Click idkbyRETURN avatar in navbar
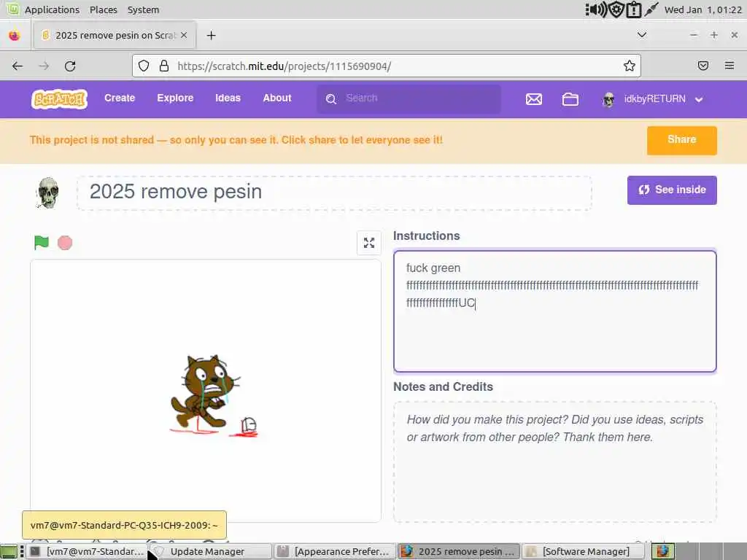The height and width of the screenshot is (560, 747). point(608,99)
